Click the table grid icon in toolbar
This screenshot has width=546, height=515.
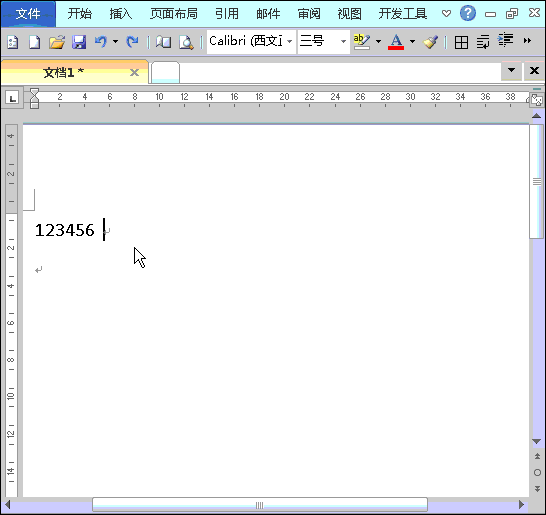click(x=461, y=42)
